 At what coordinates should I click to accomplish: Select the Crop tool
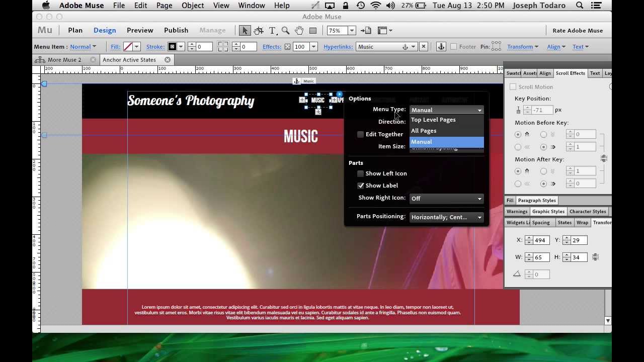pyautogui.click(x=259, y=31)
